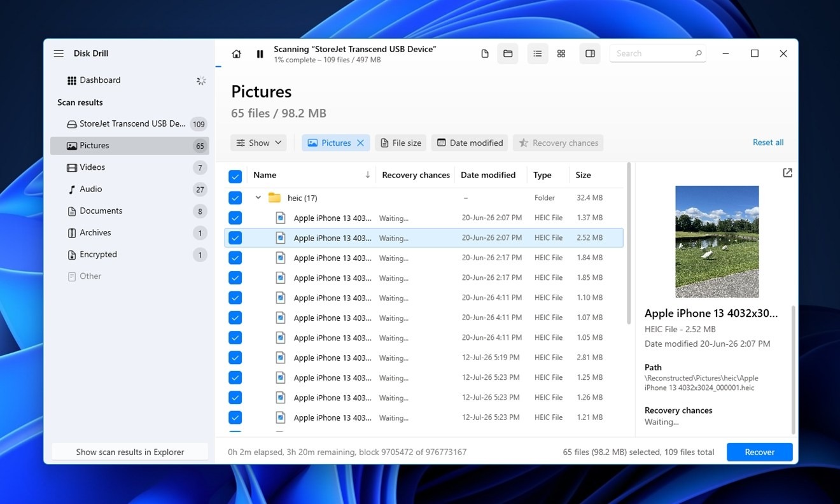Click the 1.05 MB size cell
Viewport: 840px width, 504px height.
click(589, 338)
